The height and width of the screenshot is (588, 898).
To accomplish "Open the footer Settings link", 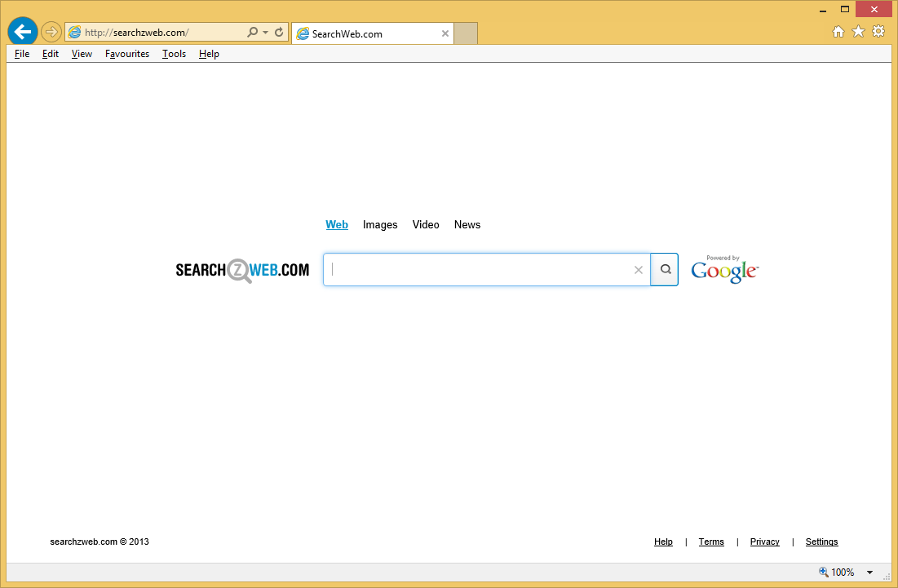I will click(822, 542).
